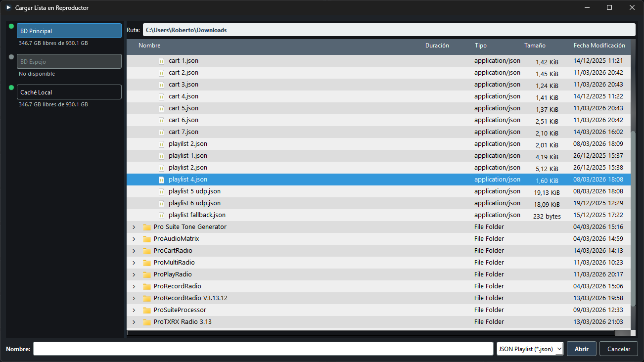Click the Nombre filename input field
The height and width of the screenshot is (362, 644).
click(263, 349)
